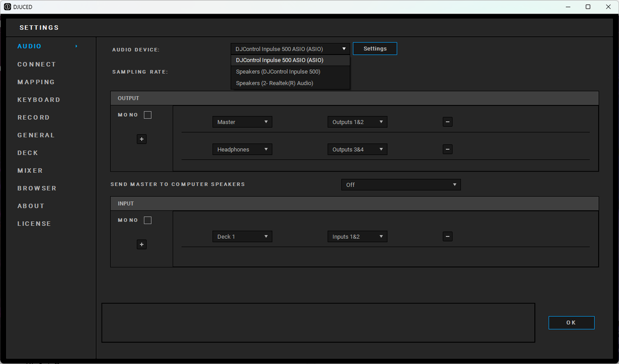Image resolution: width=619 pixels, height=364 pixels.
Task: Confirm settings with OK button
Action: pyautogui.click(x=571, y=323)
